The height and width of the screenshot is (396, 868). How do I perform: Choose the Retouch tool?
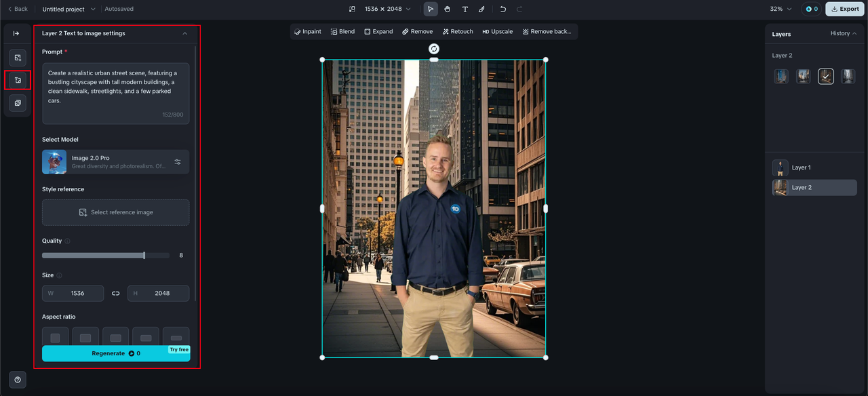click(x=458, y=31)
